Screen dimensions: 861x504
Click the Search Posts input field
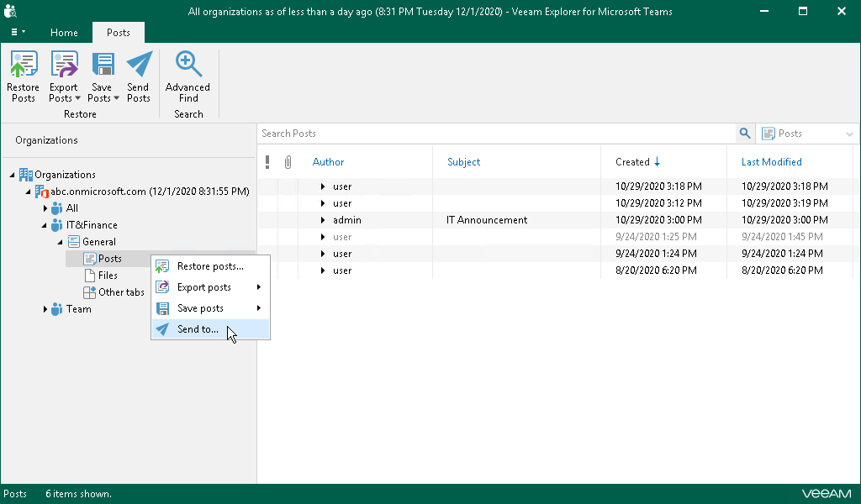click(496, 134)
